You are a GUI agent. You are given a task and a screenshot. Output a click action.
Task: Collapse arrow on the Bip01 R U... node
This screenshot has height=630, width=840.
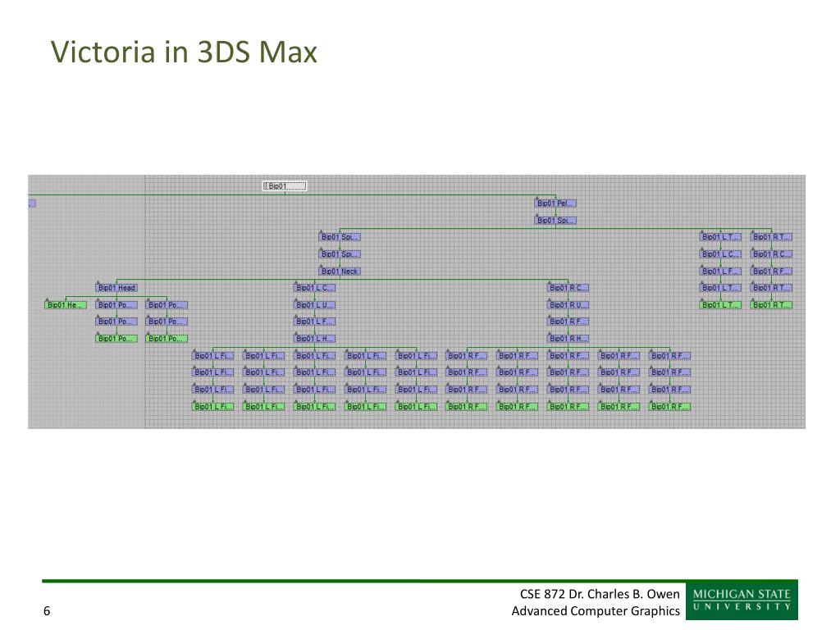pos(549,301)
